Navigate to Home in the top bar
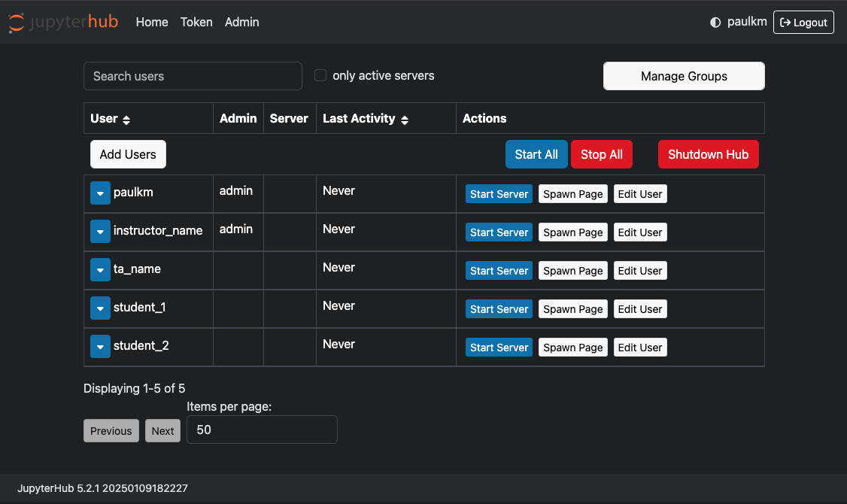This screenshot has height=504, width=847. 152,22
